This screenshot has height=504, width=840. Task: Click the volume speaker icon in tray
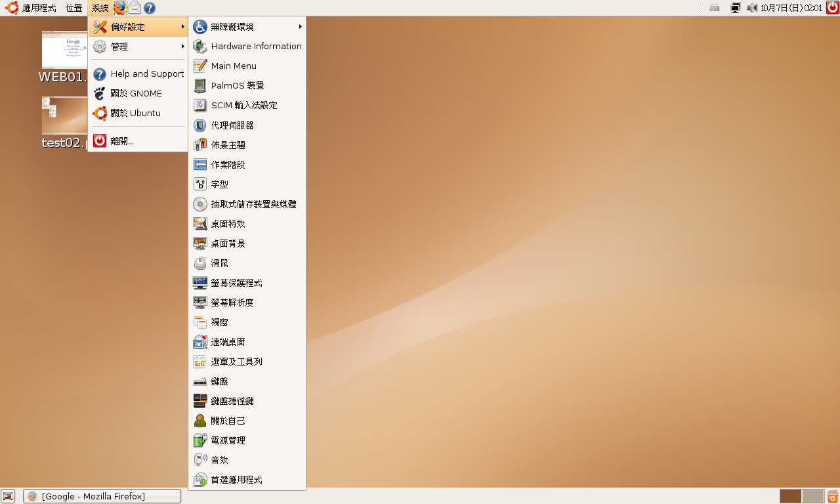point(752,8)
